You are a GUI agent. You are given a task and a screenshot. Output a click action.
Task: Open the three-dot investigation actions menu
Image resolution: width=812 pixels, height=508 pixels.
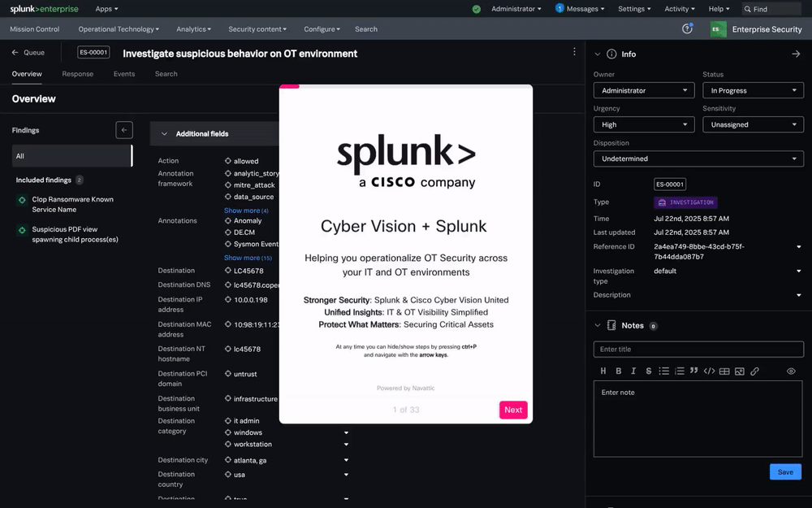point(574,52)
